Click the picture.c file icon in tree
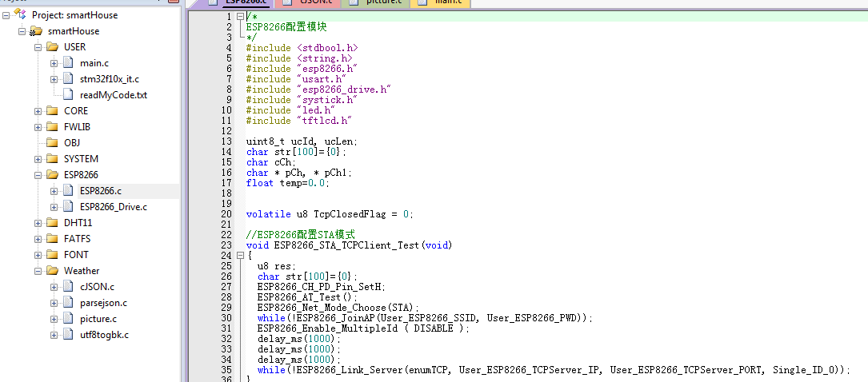The width and height of the screenshot is (868, 382). pos(68,318)
